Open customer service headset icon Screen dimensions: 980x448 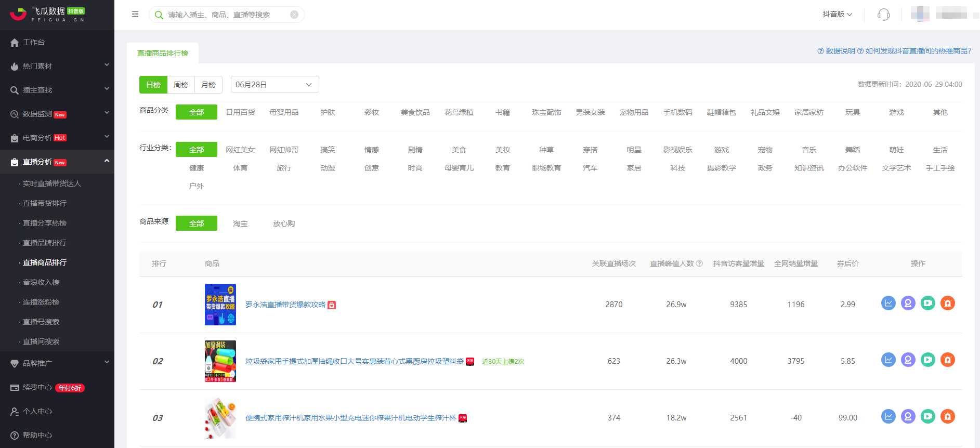pyautogui.click(x=884, y=15)
